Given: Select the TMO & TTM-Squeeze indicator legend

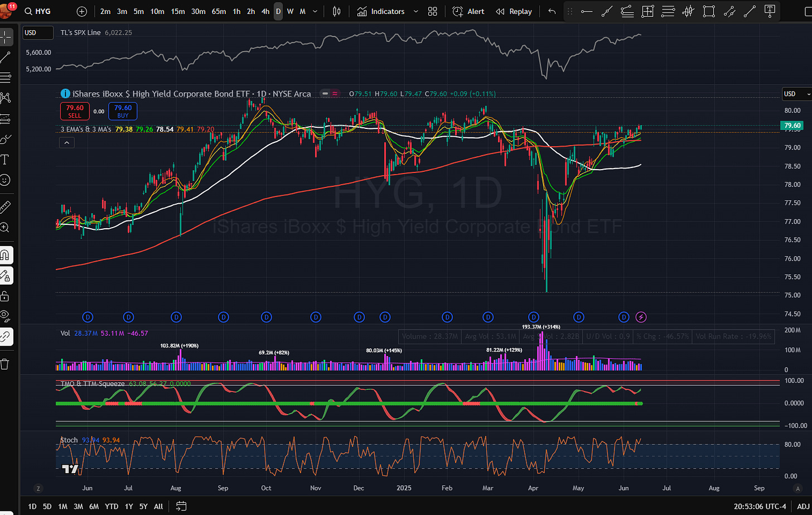Looking at the screenshot, I should (93, 384).
